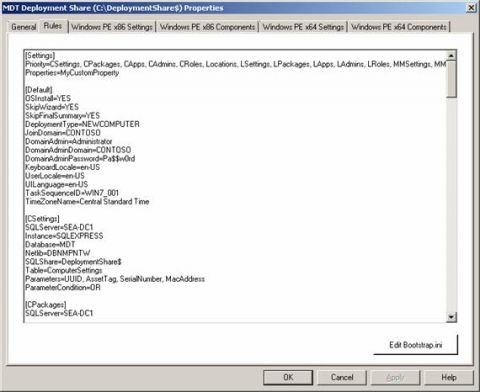Click the rules scrollbar down arrow
Viewport: 480px width, 392px height.
[x=451, y=317]
